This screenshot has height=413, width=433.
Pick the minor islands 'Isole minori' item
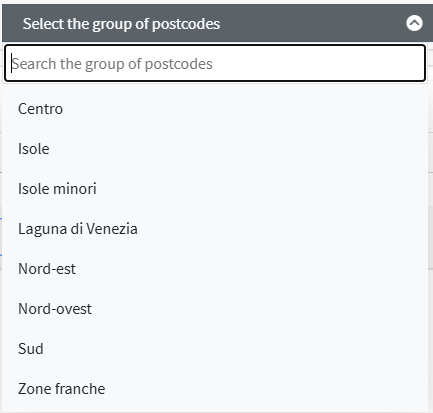tap(215, 189)
